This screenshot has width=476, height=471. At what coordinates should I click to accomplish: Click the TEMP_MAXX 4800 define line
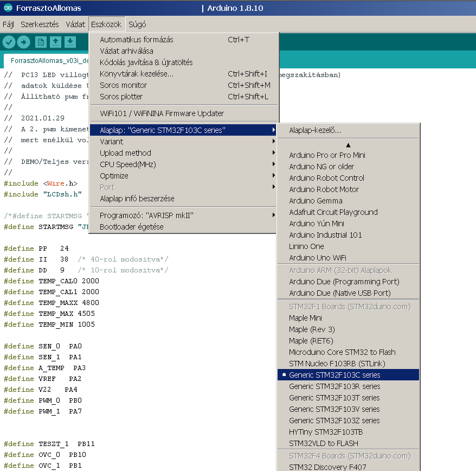(52, 303)
